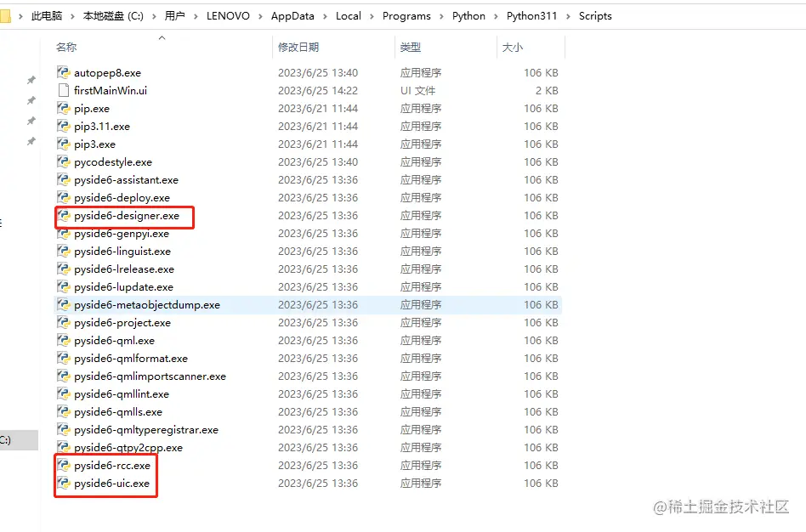The width and height of the screenshot is (806, 532).
Task: Select pyside6-assistant.exe icon
Action: 63,180
